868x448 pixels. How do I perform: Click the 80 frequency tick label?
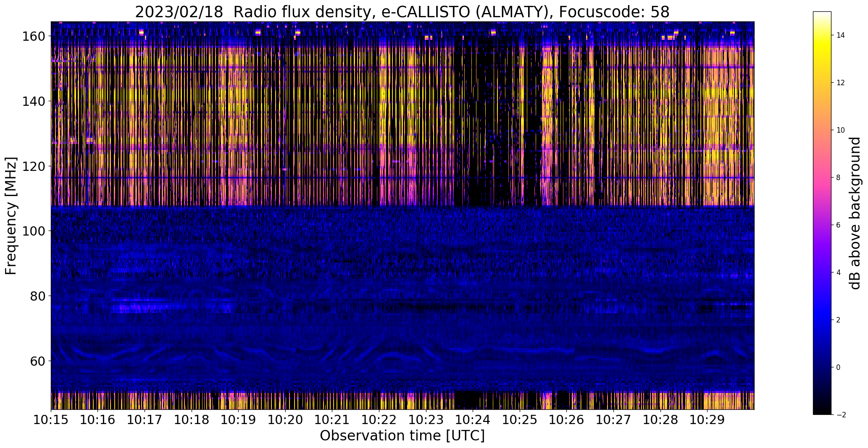[38, 296]
